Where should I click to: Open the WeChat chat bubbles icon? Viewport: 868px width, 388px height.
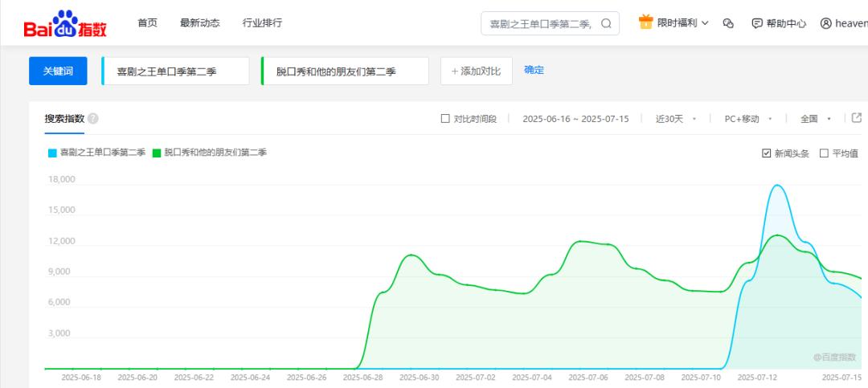[x=728, y=23]
